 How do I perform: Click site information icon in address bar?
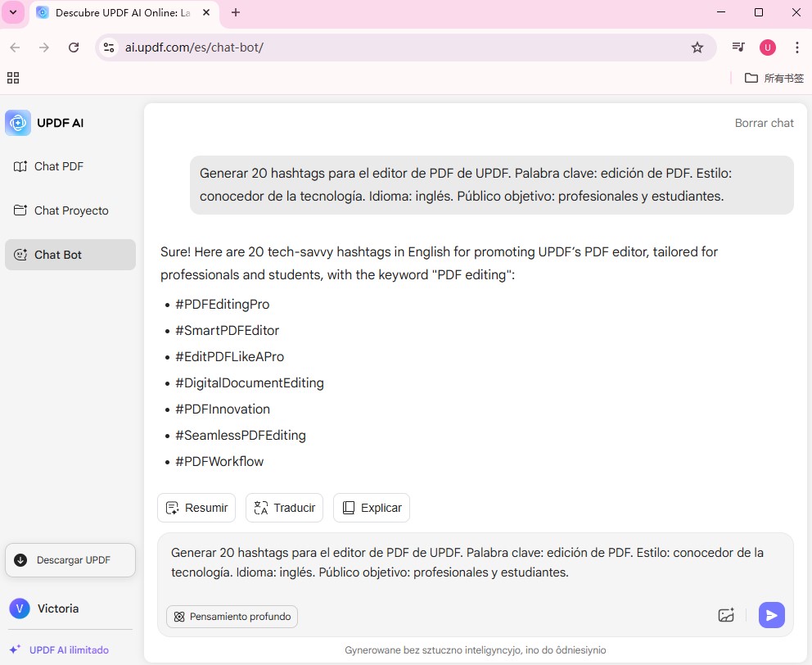(x=109, y=47)
